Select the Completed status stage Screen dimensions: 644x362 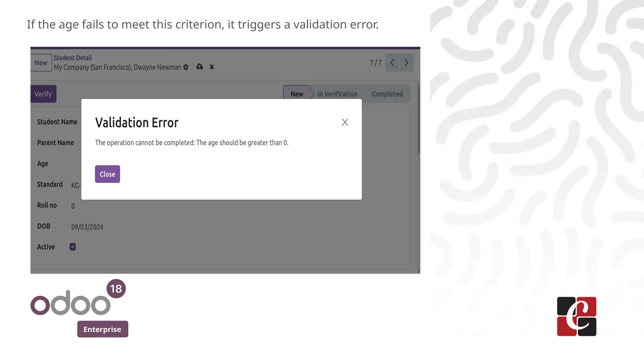click(387, 94)
